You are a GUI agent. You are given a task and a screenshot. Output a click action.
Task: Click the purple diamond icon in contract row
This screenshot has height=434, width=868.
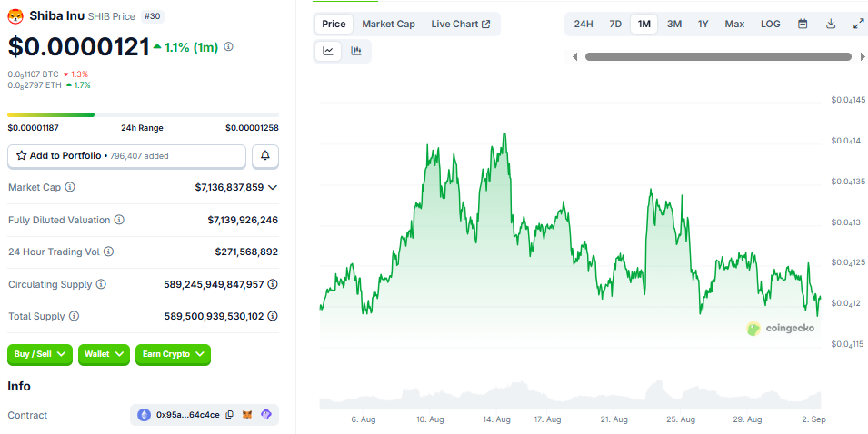click(266, 414)
